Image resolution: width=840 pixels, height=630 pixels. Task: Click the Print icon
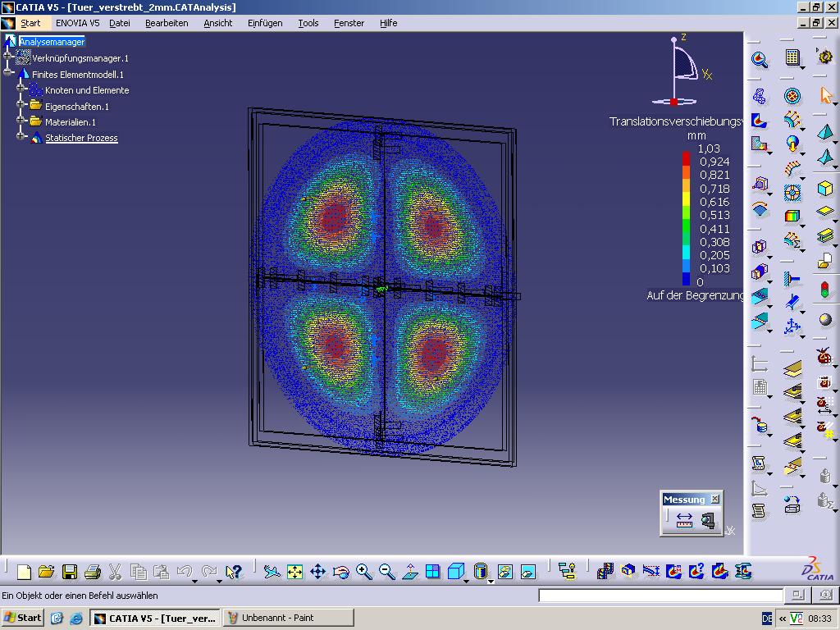[93, 572]
